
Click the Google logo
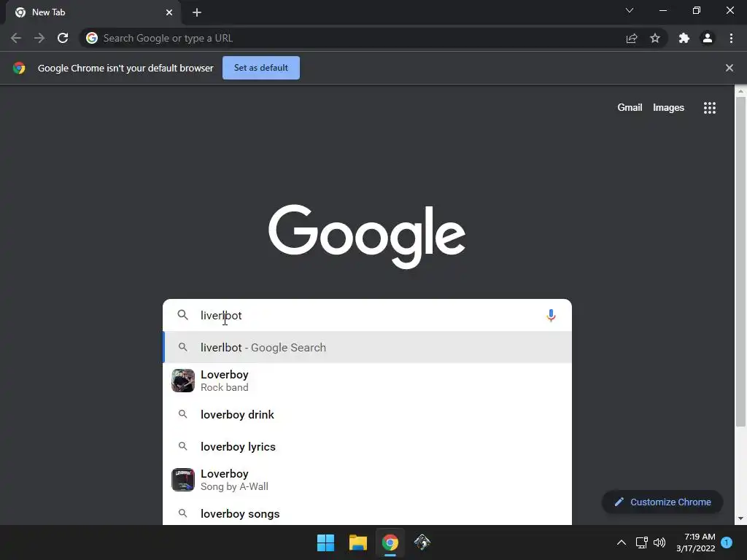pos(367,237)
